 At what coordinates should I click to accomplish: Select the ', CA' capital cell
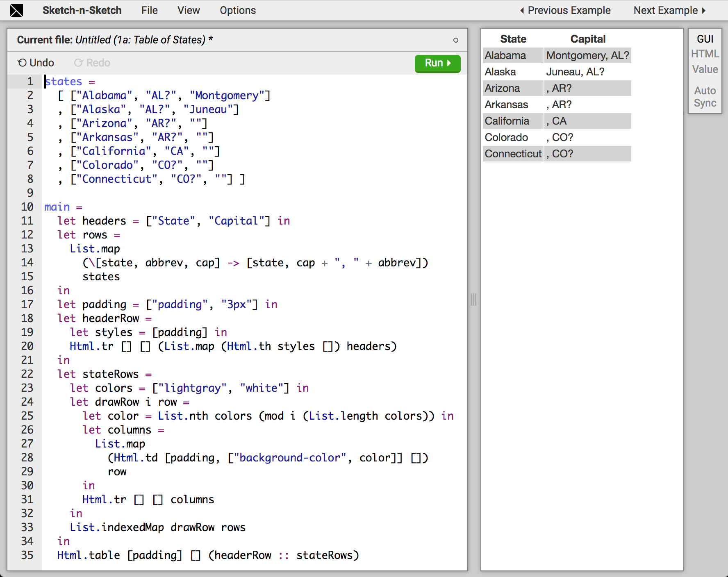[588, 121]
